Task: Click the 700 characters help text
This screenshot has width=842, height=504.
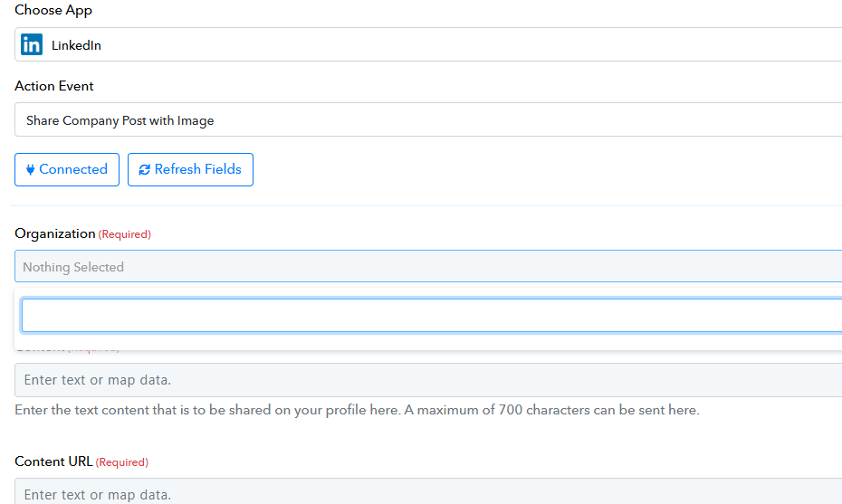Action: tap(357, 410)
